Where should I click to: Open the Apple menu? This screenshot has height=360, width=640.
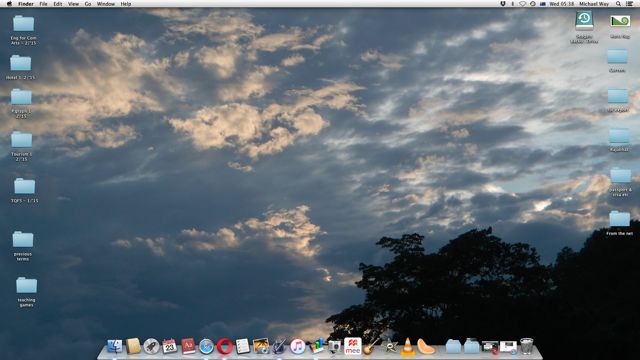coord(9,4)
